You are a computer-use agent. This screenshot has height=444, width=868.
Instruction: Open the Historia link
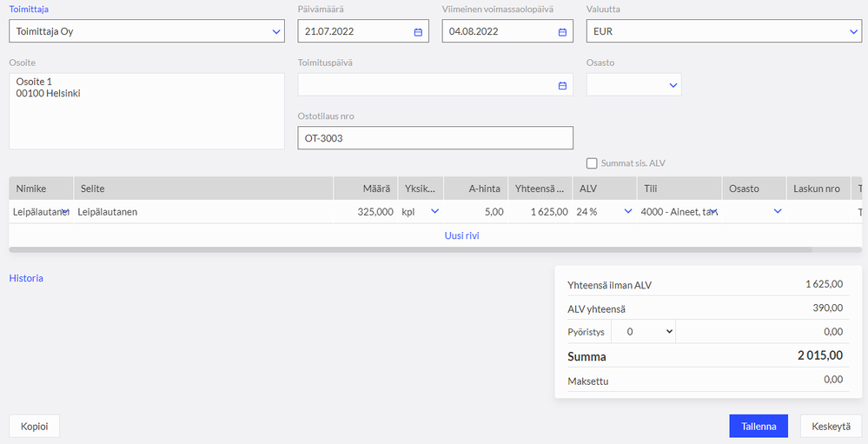pos(26,278)
